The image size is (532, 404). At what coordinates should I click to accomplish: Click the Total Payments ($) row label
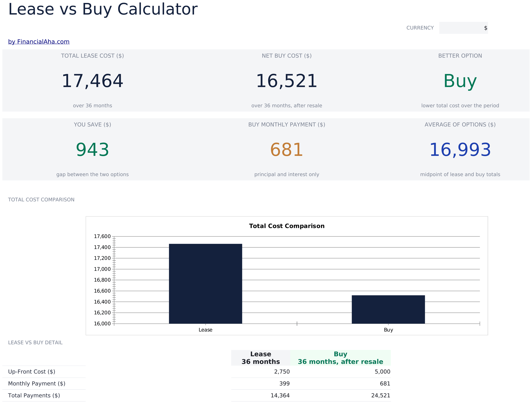coord(34,395)
